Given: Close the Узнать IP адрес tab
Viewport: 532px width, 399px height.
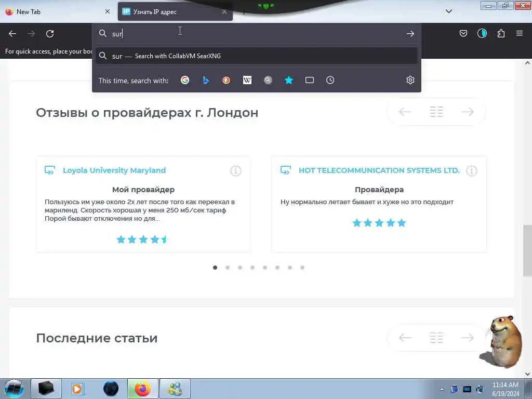Looking at the screenshot, I should pyautogui.click(x=224, y=11).
